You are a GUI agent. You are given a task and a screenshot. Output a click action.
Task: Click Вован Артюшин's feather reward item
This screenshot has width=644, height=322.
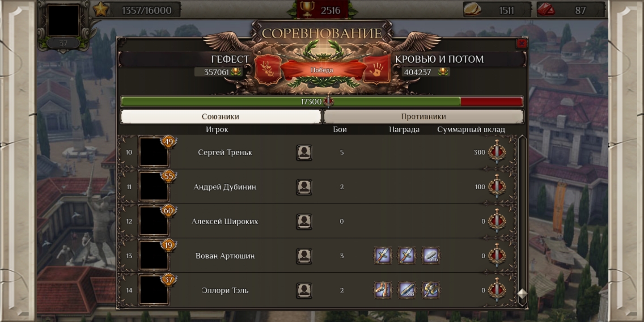point(431,256)
